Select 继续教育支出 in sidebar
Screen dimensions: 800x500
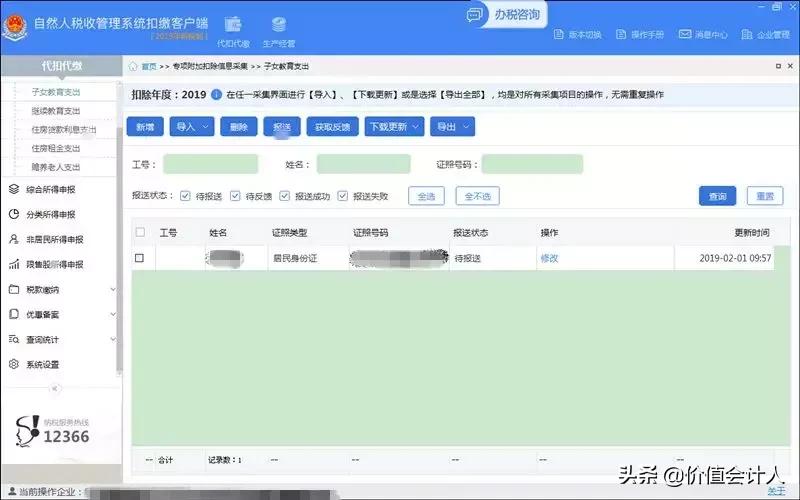pos(56,111)
